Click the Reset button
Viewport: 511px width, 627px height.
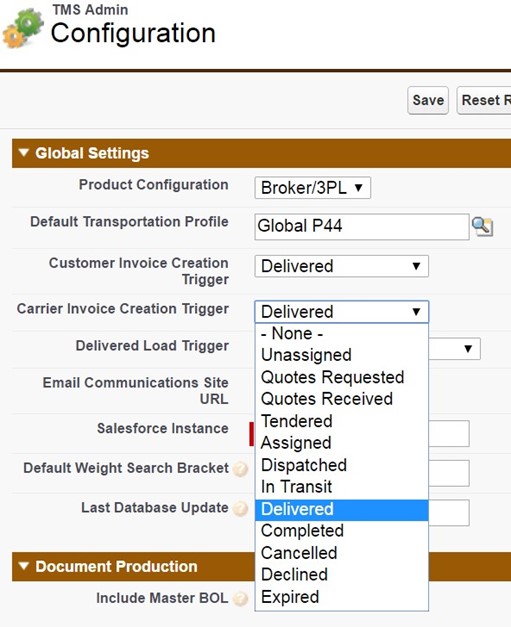(x=484, y=100)
